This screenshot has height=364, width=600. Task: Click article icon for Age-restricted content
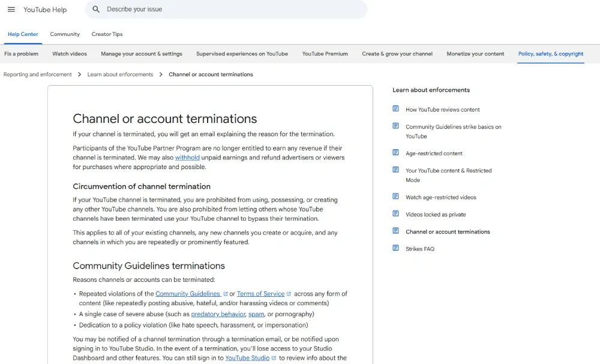(x=395, y=152)
